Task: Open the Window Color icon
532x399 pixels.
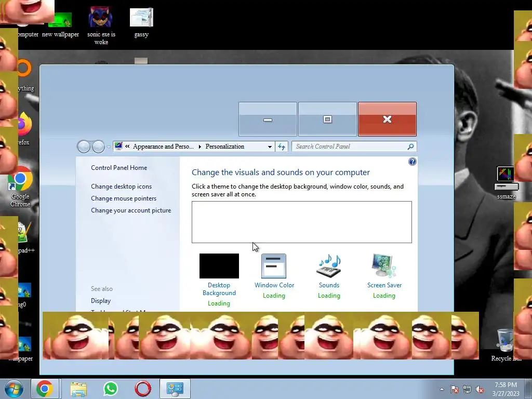Action: (274, 265)
